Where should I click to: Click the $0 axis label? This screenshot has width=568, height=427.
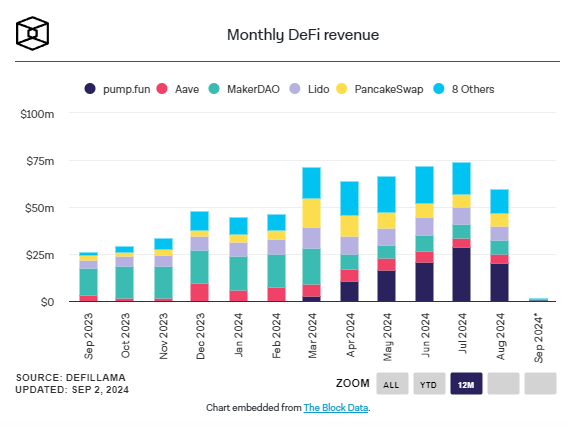point(47,302)
